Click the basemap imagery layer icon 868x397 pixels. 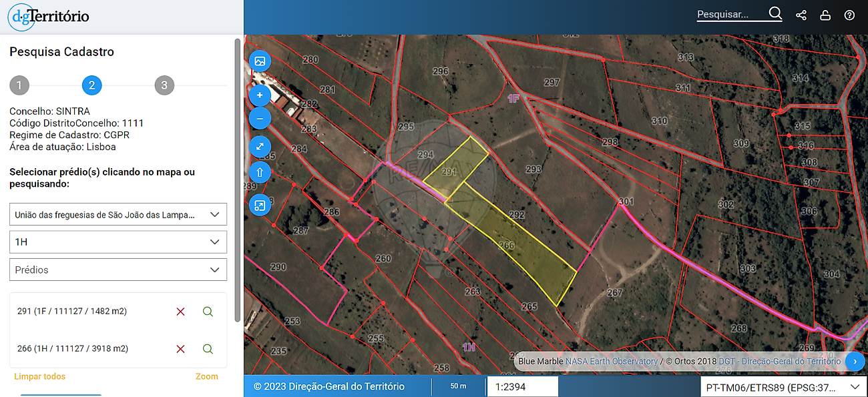coord(260,61)
